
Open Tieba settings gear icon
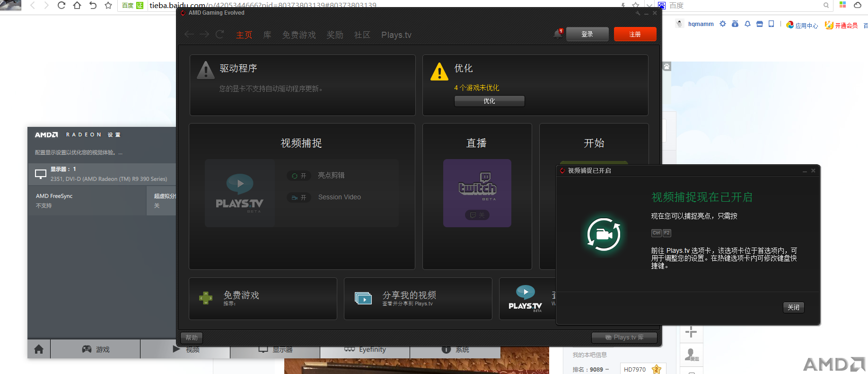click(x=723, y=24)
